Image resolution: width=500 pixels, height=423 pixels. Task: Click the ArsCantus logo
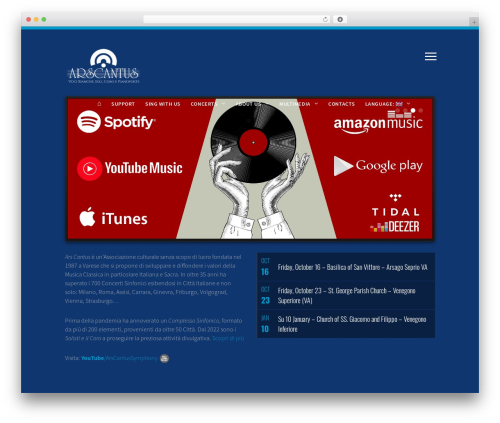click(x=103, y=66)
